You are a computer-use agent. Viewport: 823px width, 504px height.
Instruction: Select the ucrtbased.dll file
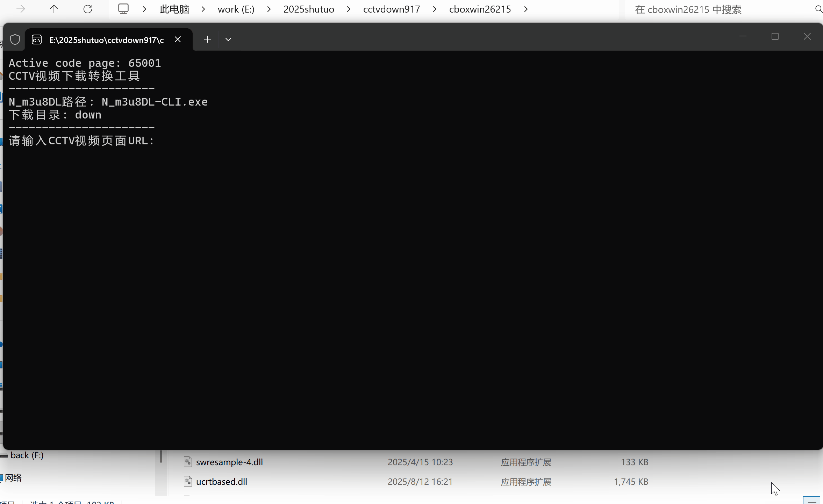click(221, 481)
